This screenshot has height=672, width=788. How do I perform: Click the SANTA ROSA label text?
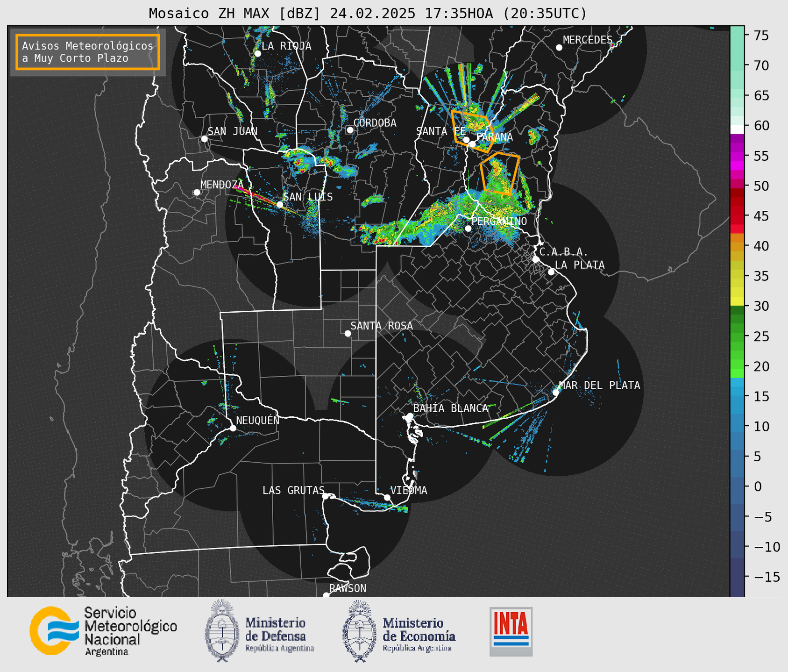click(x=382, y=326)
